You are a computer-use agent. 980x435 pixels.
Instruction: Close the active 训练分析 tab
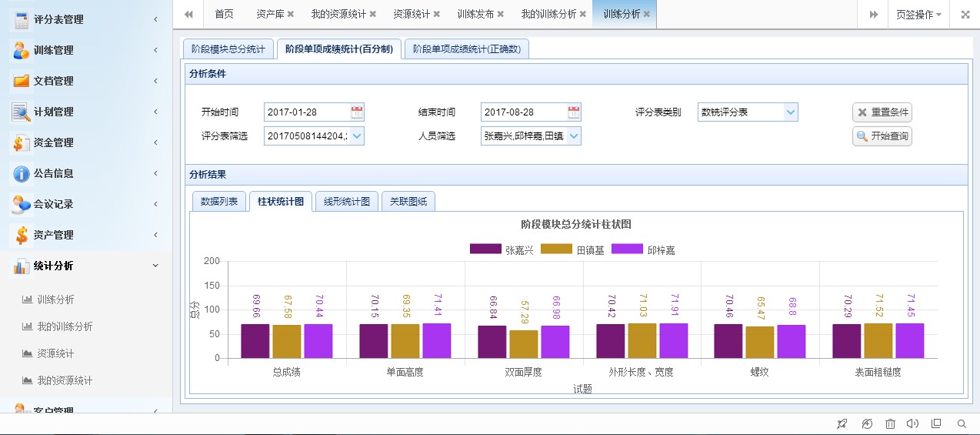pyautogui.click(x=646, y=14)
